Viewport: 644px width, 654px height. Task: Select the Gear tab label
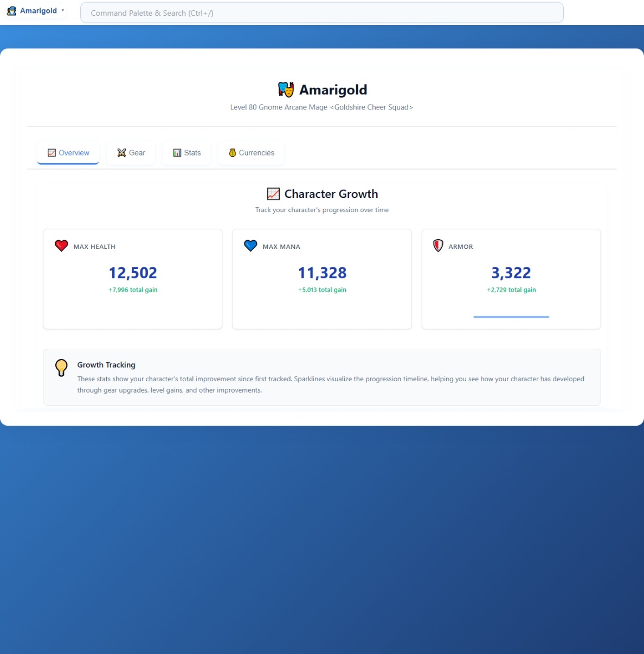[137, 153]
